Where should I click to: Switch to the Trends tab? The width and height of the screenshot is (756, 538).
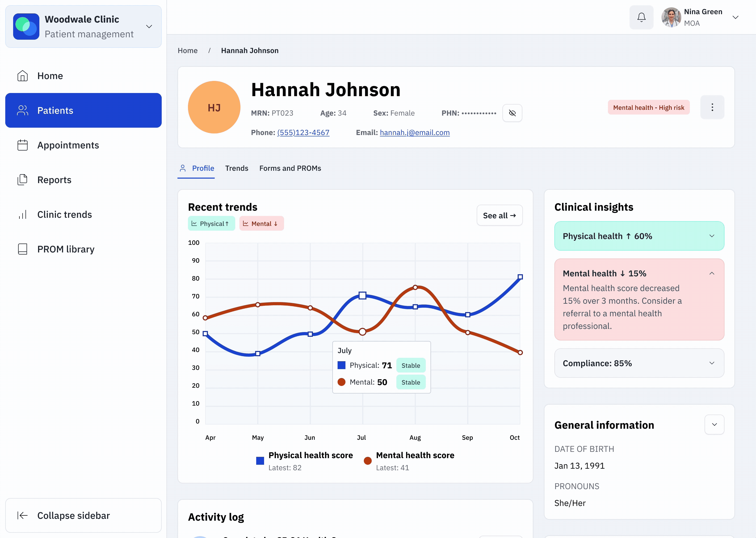[x=237, y=168]
